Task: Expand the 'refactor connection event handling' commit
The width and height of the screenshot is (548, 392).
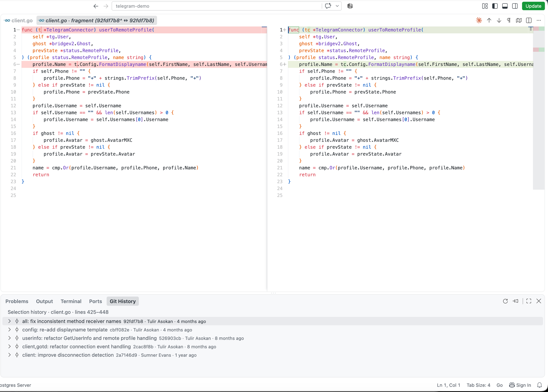Action: [x=9, y=347]
